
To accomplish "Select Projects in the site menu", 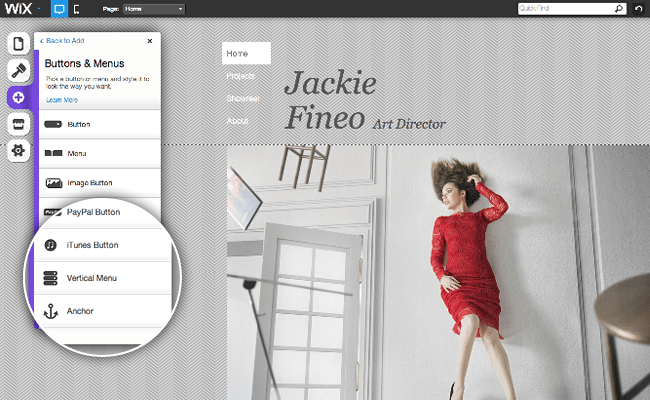I will 240,76.
